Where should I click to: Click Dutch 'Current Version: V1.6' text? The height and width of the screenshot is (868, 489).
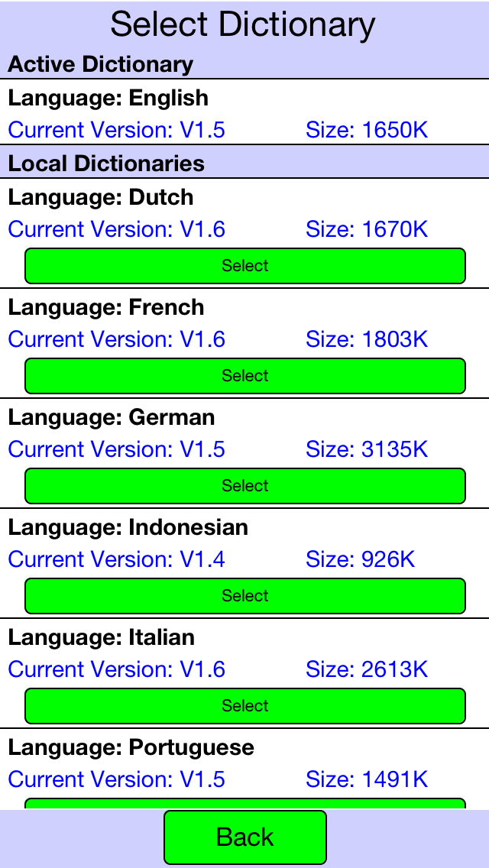tap(116, 229)
